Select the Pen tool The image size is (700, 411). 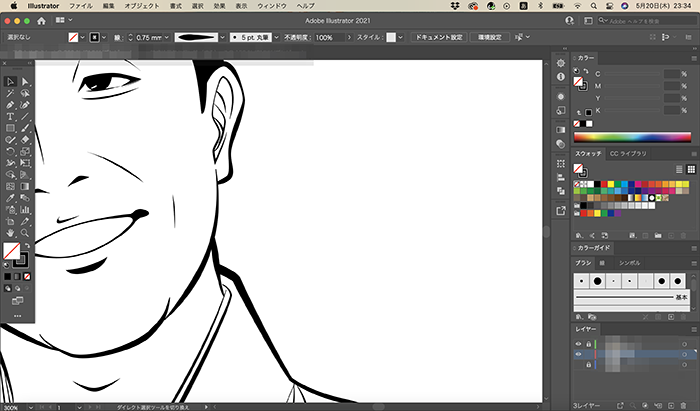(10, 105)
